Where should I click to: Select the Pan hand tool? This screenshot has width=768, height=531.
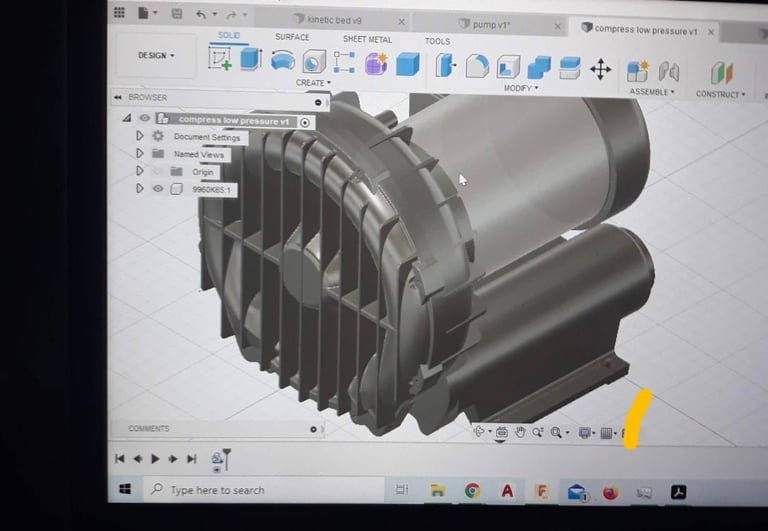[x=520, y=432]
